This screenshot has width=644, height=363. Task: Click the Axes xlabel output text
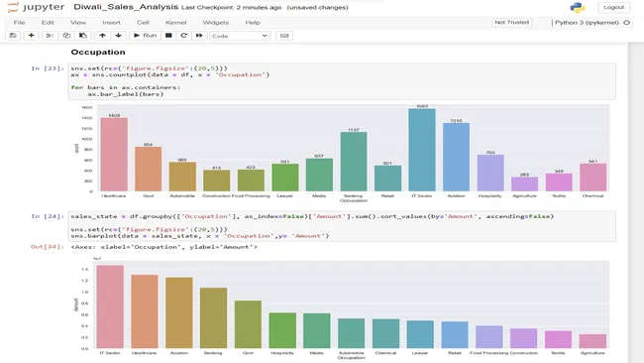[x=163, y=247]
